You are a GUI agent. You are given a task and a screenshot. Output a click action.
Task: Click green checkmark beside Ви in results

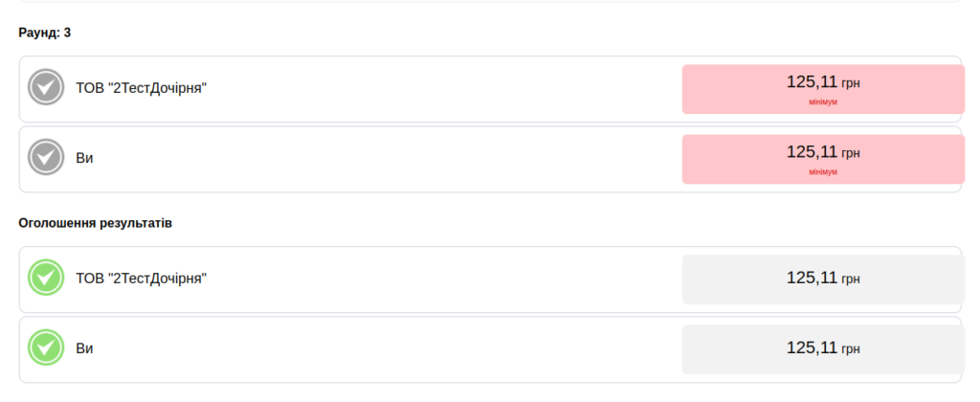[46, 347]
